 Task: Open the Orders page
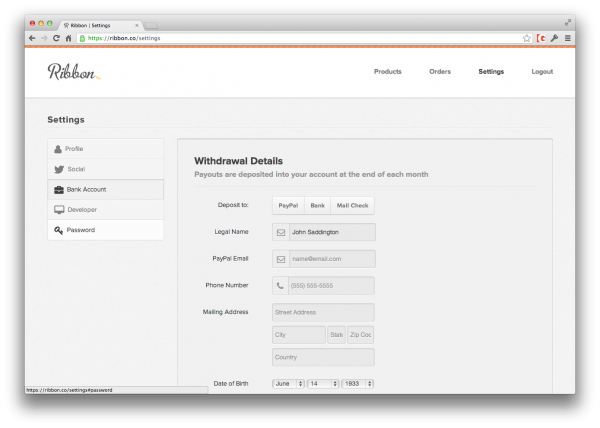click(x=440, y=72)
